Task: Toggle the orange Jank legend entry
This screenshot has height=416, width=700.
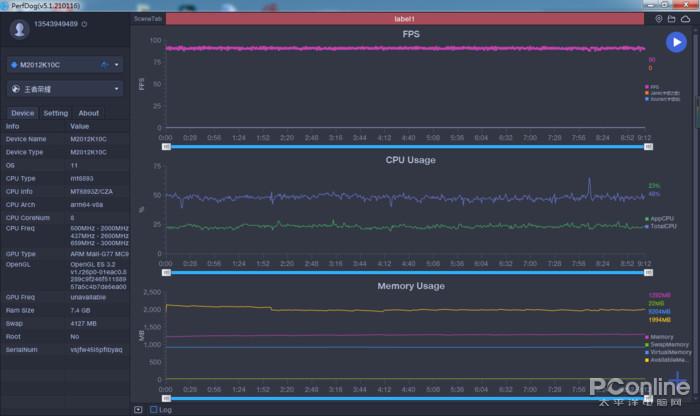Action: pyautogui.click(x=662, y=93)
